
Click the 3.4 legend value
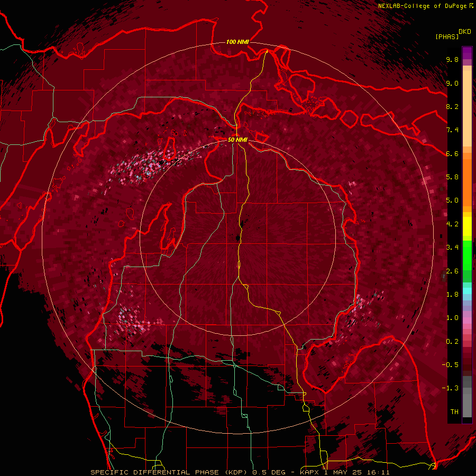pyautogui.click(x=452, y=248)
